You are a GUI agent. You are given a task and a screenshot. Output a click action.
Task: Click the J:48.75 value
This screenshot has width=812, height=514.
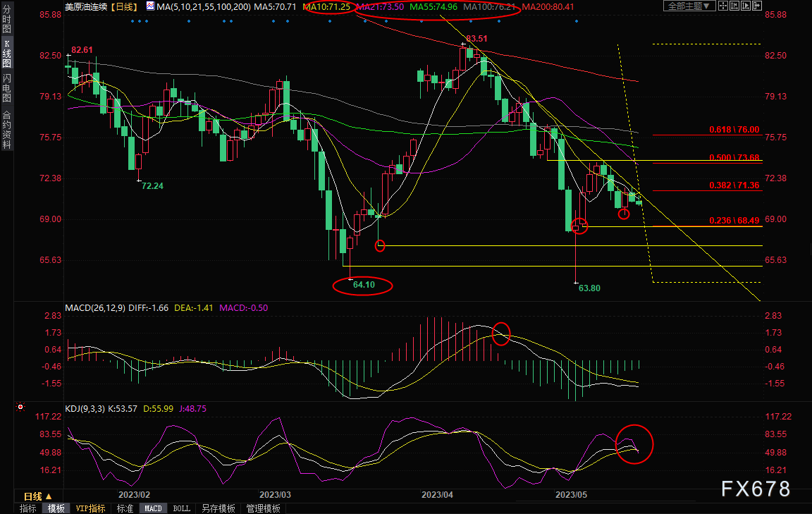pyautogui.click(x=192, y=409)
